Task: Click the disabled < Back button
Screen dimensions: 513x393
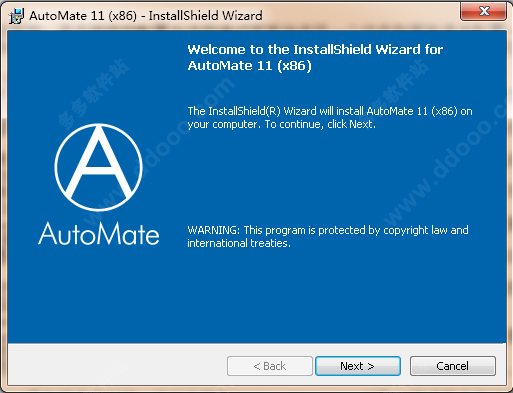Action: [270, 366]
